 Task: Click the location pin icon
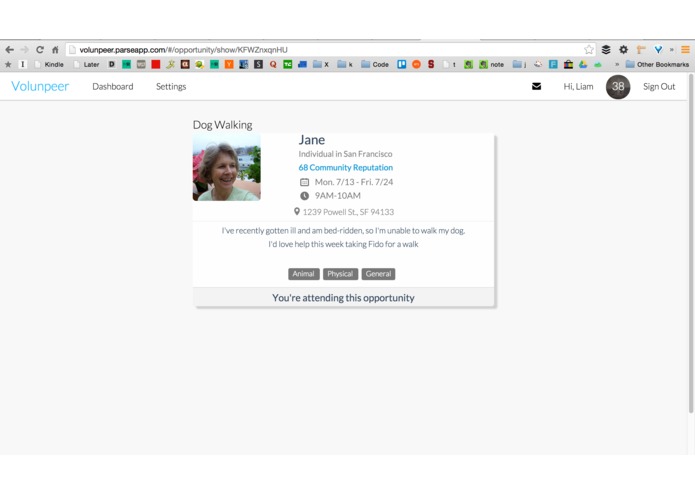pyautogui.click(x=297, y=212)
